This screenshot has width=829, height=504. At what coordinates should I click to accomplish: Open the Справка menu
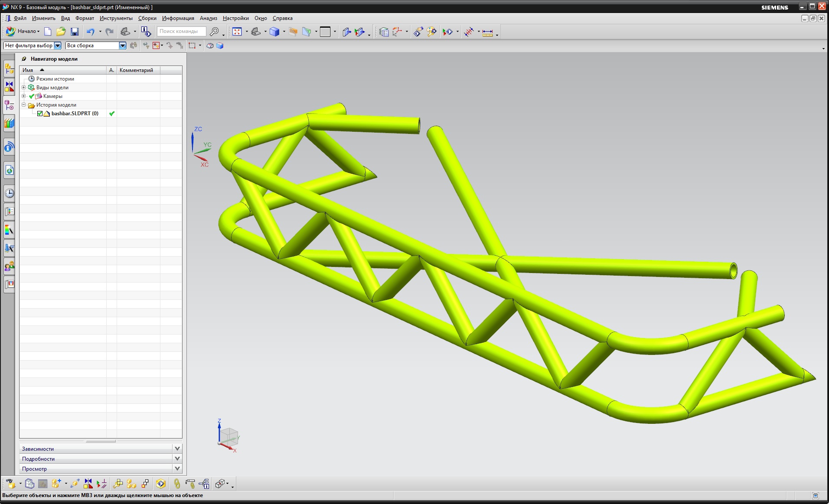283,18
